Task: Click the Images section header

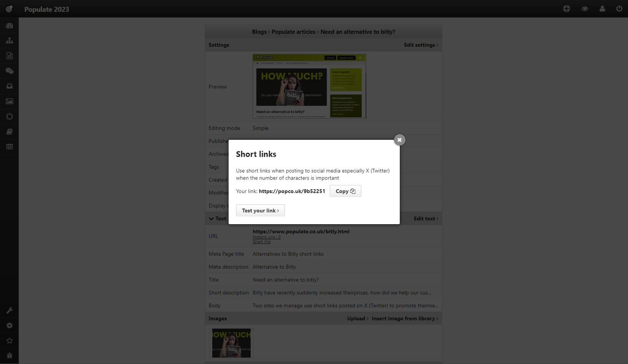Action: (218, 318)
